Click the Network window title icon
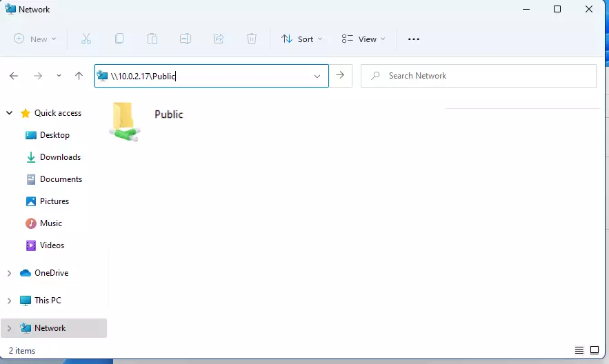 [10, 9]
